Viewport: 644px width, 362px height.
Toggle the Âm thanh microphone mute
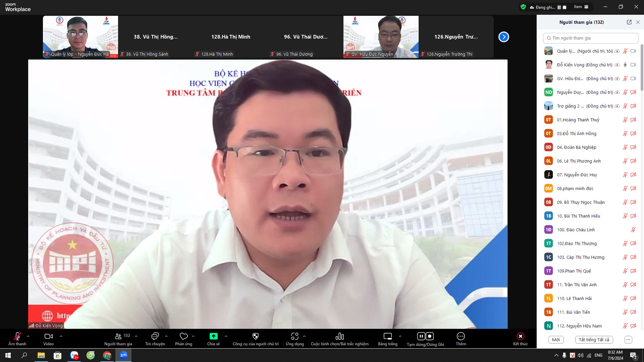(17, 336)
